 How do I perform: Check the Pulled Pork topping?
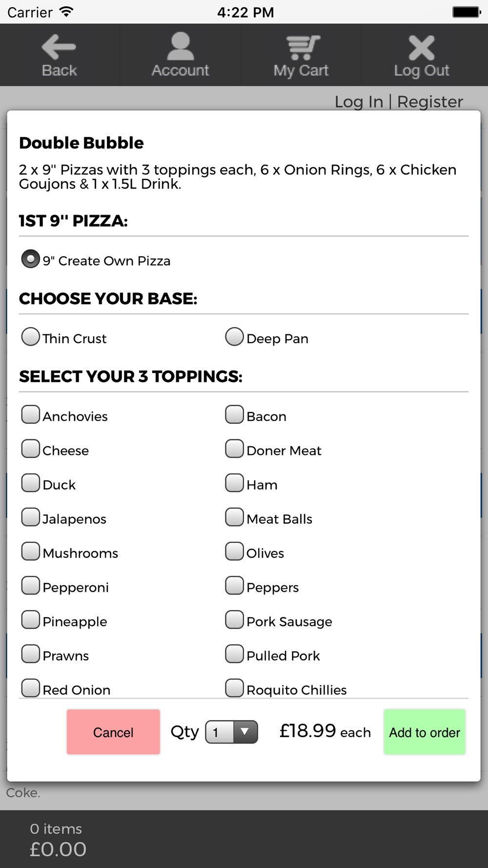click(x=234, y=654)
